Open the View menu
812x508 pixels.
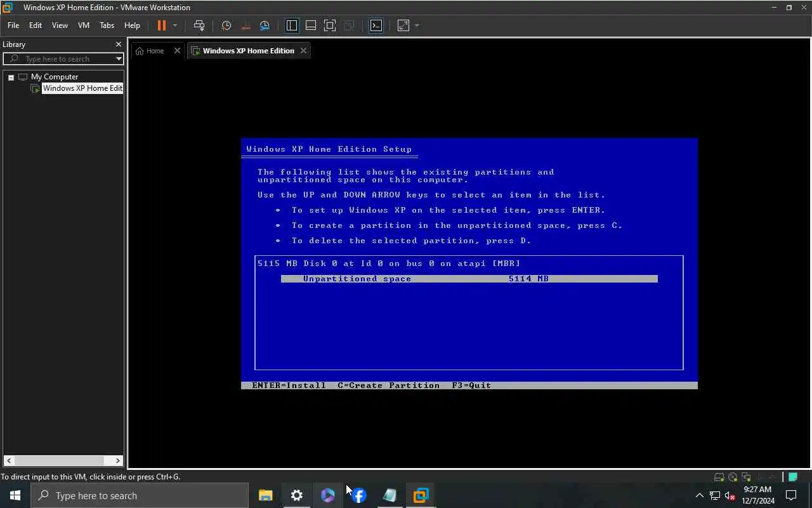[60, 25]
